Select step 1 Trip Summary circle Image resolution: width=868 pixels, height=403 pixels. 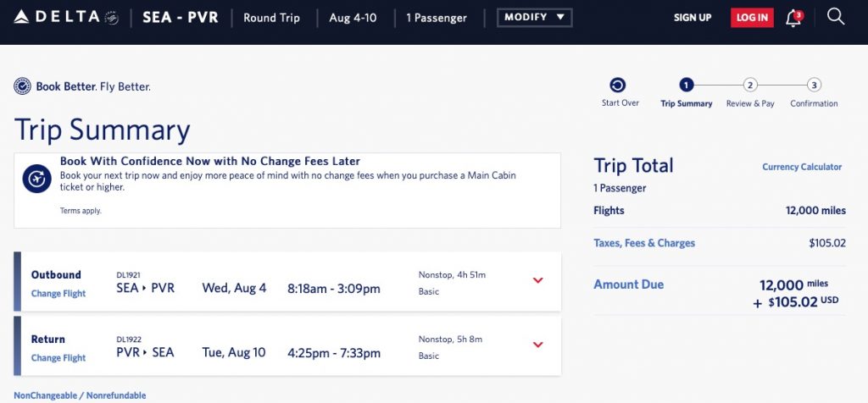click(686, 85)
